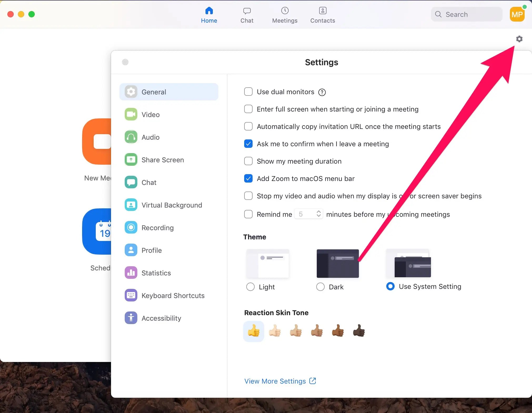Select the Video settings icon
This screenshot has height=413, width=532.
point(131,114)
